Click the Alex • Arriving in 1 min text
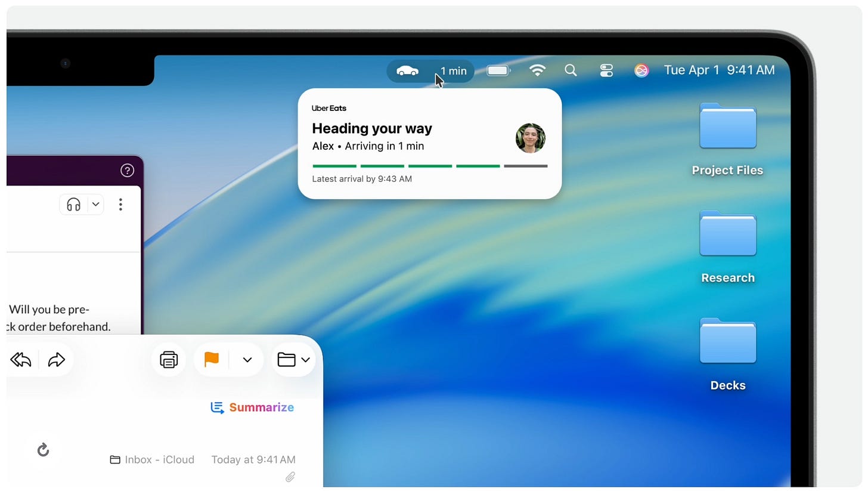 click(x=368, y=146)
